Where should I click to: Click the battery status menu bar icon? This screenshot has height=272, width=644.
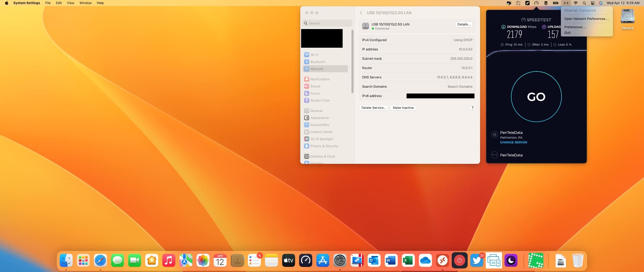pyautogui.click(x=556, y=3)
